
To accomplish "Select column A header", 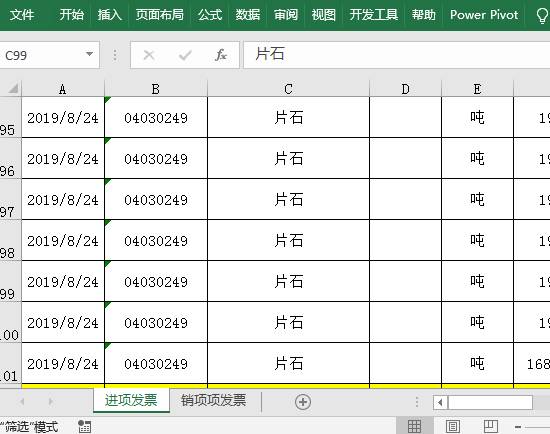I will (x=63, y=89).
